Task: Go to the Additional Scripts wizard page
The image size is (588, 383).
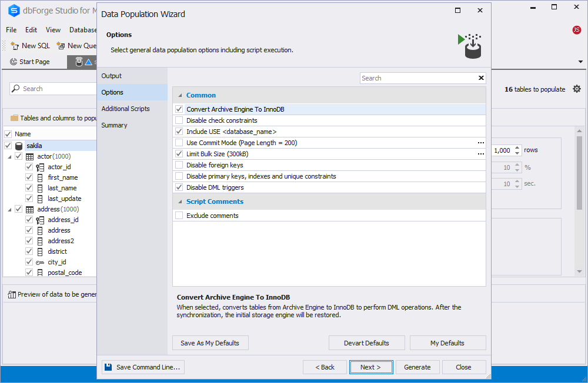Action: pos(132,109)
